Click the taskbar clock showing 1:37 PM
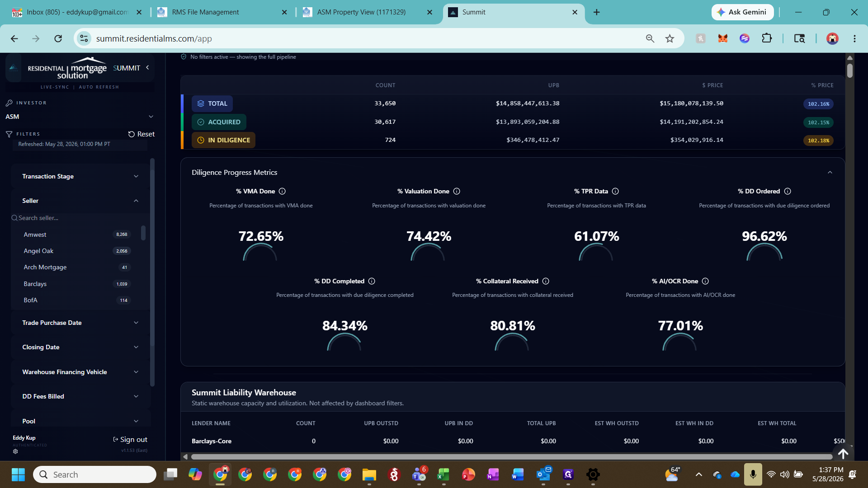Viewport: 868px width, 488px height. point(827,474)
